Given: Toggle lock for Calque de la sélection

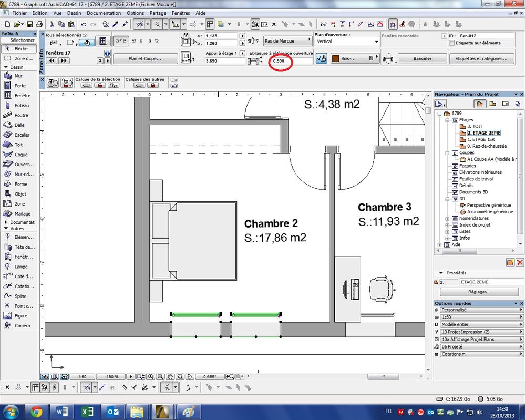Looking at the screenshot, I should coord(101,85).
